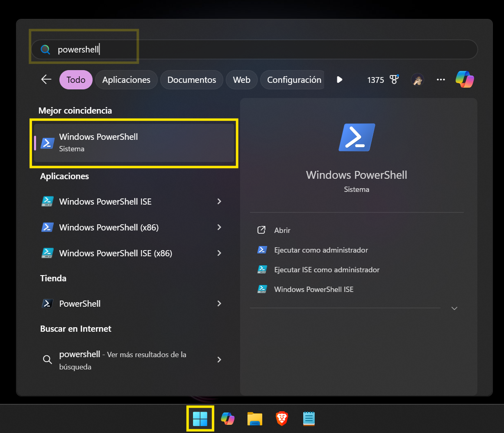The width and height of the screenshot is (504, 433).
Task: Click inside the powershell search field
Action: (123, 49)
